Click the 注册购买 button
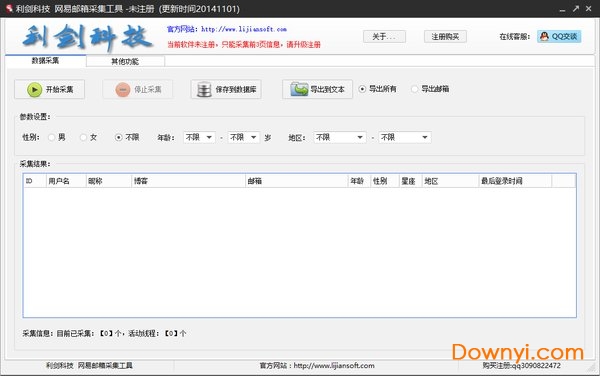 pos(445,37)
